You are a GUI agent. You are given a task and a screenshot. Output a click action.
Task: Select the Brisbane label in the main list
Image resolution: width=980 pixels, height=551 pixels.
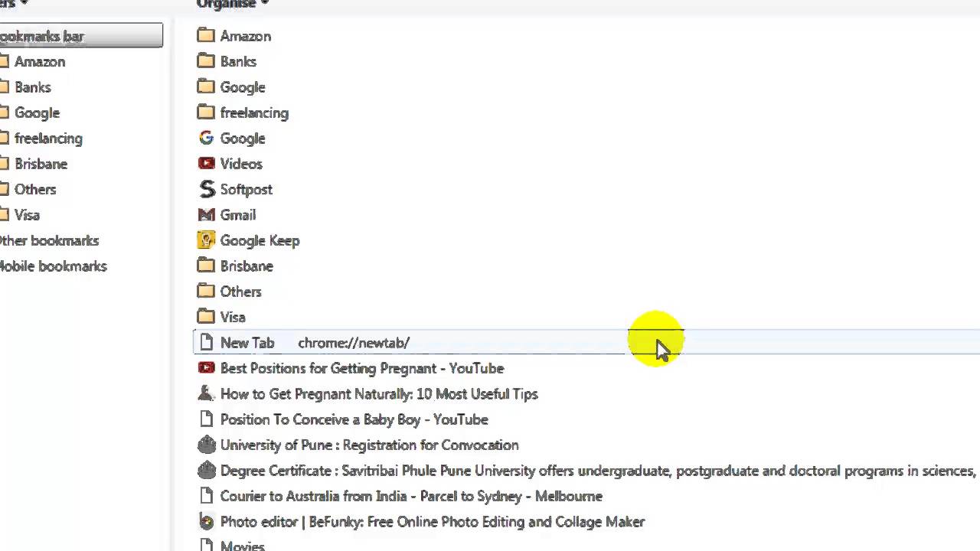[247, 266]
